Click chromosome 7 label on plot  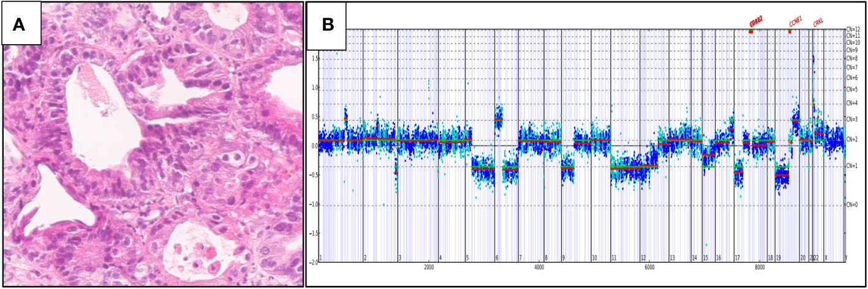[520, 258]
